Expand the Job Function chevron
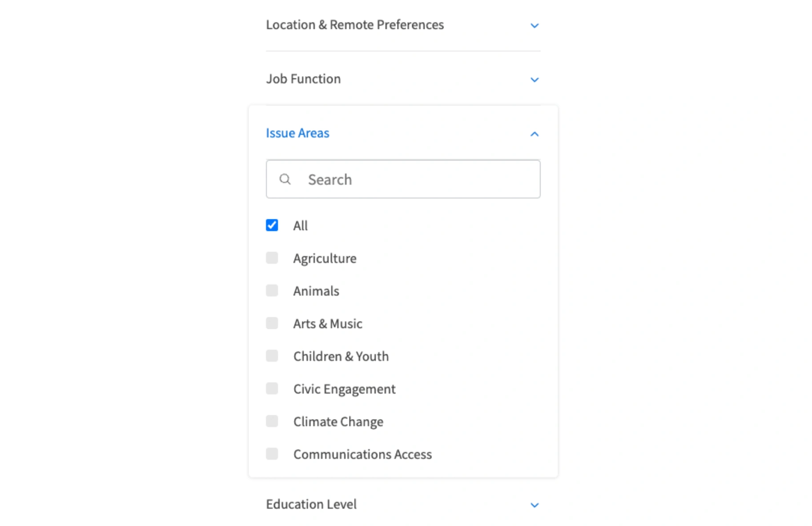 pyautogui.click(x=535, y=80)
